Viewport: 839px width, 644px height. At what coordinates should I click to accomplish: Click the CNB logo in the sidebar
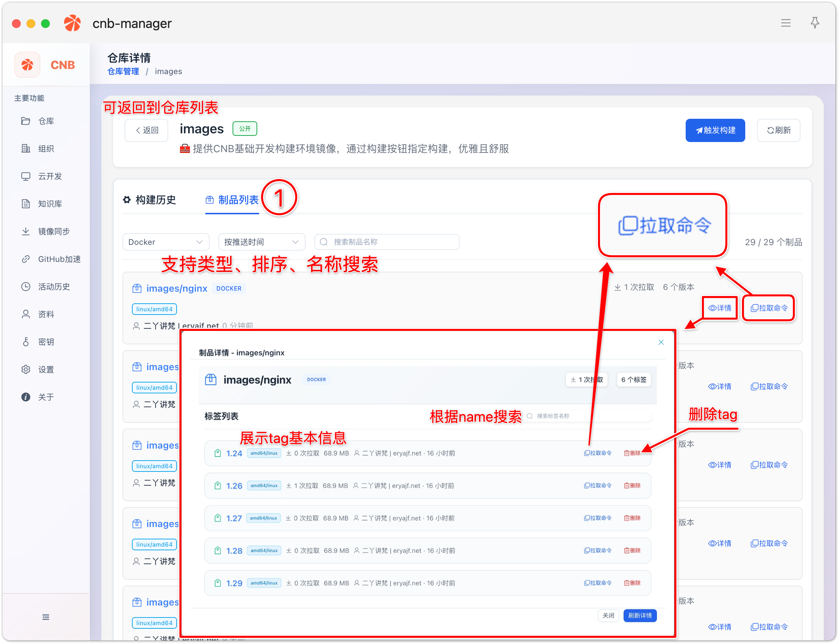click(27, 65)
